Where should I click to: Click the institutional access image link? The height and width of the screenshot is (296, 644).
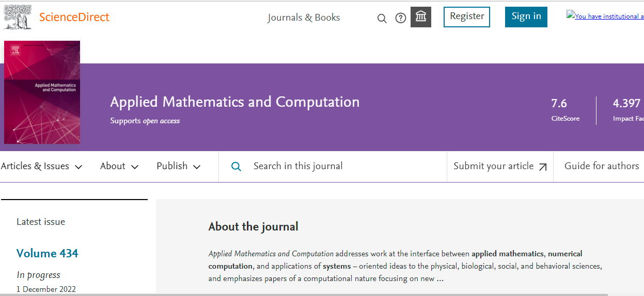click(605, 16)
